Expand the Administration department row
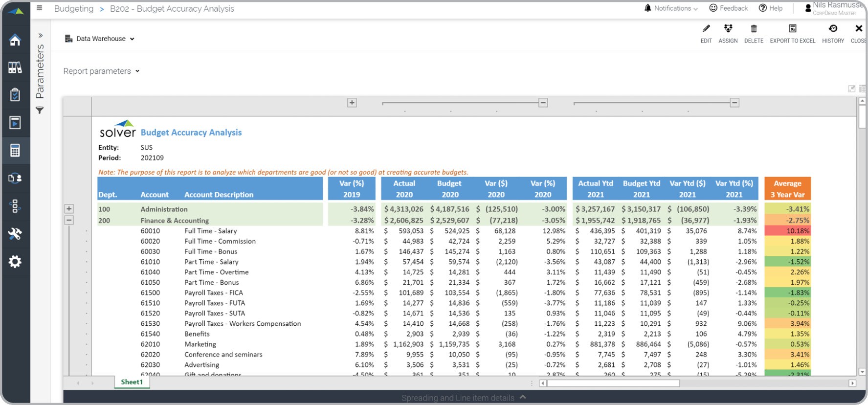 (69, 209)
